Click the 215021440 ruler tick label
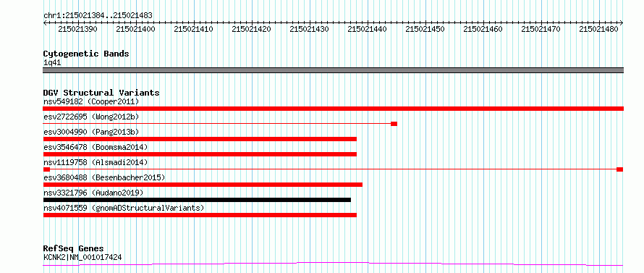Image resolution: width=644 pixels, height=273 pixels. (x=367, y=29)
